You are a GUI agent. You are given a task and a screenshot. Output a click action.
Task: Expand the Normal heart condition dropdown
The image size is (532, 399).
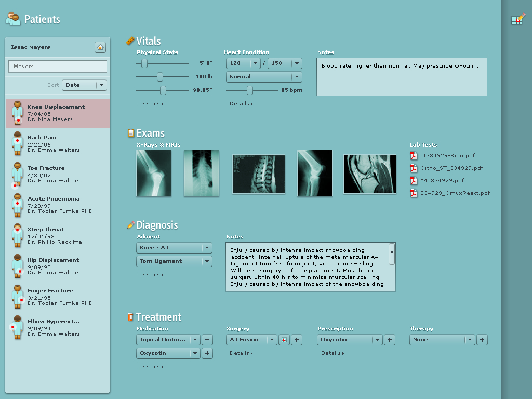[x=264, y=77]
